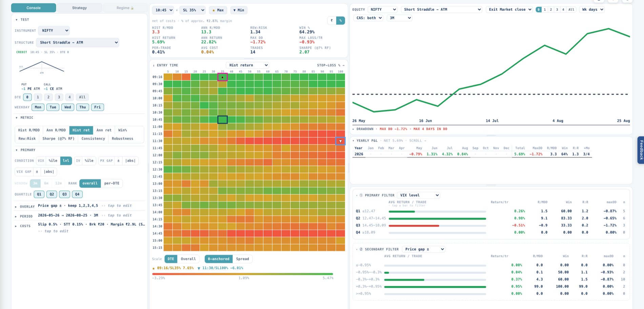644x309 pixels.
Task: Toggle the Mon weekday filter
Action: pos(38,107)
